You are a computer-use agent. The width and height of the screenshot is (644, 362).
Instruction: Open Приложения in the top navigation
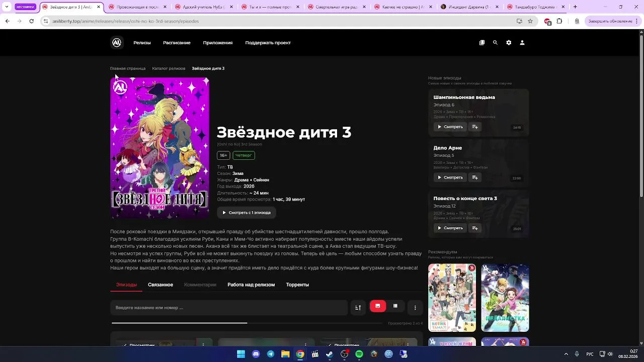click(x=218, y=43)
